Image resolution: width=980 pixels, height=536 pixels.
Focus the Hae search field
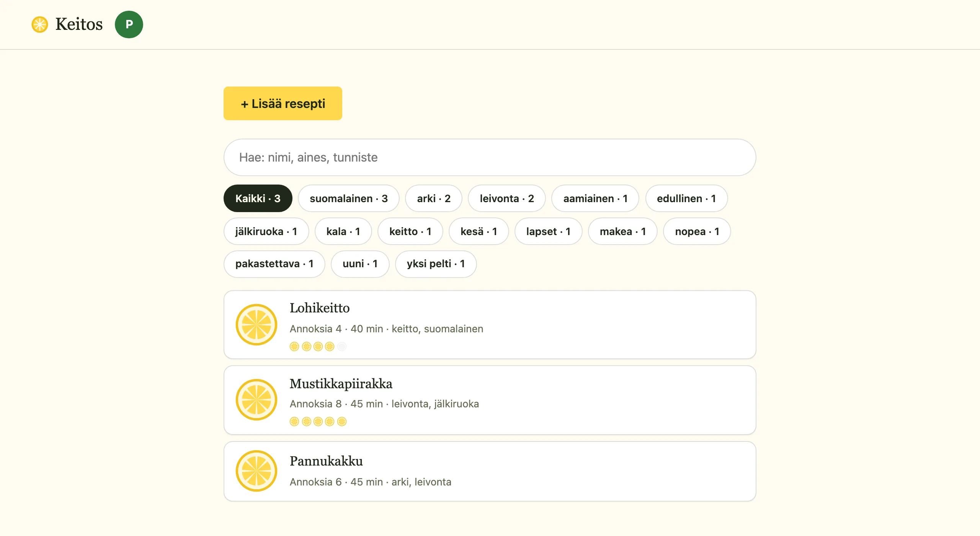tap(490, 157)
